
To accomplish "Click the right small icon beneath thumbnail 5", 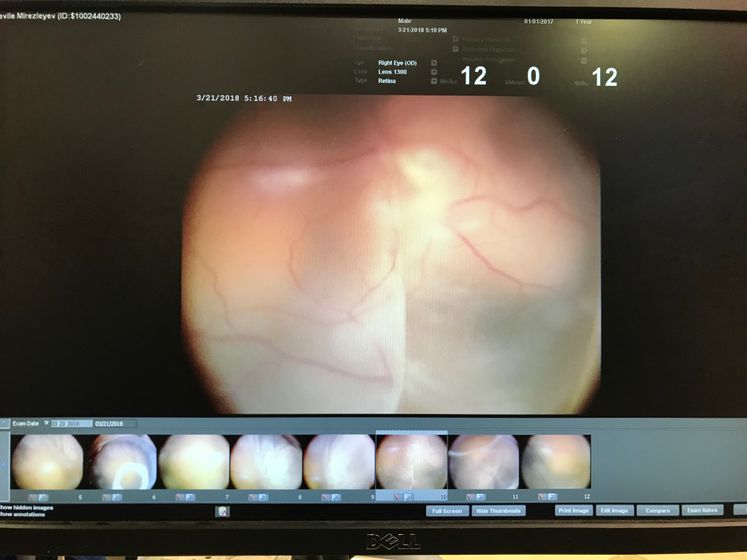I will tap(43, 497).
